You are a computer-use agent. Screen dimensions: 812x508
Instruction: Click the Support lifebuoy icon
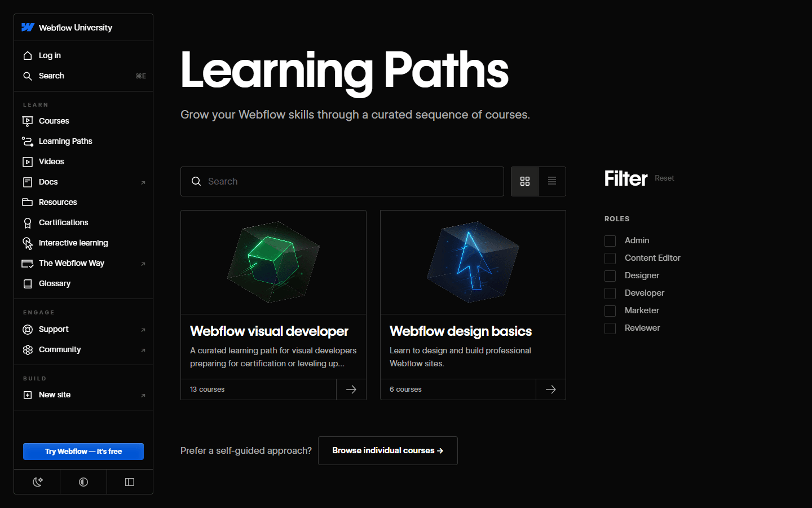(28, 330)
